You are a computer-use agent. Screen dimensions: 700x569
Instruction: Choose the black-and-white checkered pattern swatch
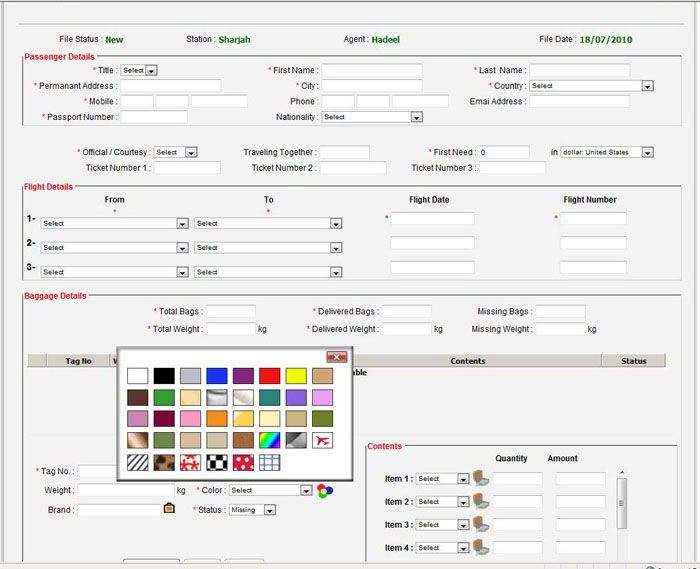[216, 462]
